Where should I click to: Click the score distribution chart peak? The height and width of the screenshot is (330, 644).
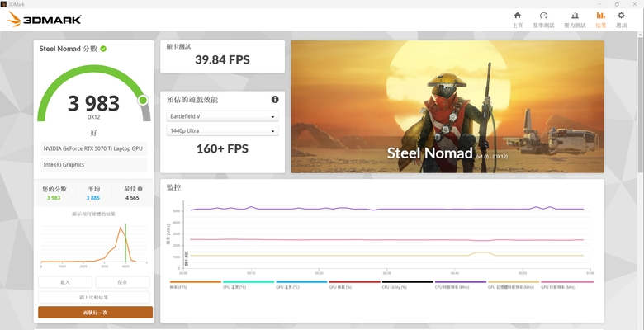[x=120, y=228]
